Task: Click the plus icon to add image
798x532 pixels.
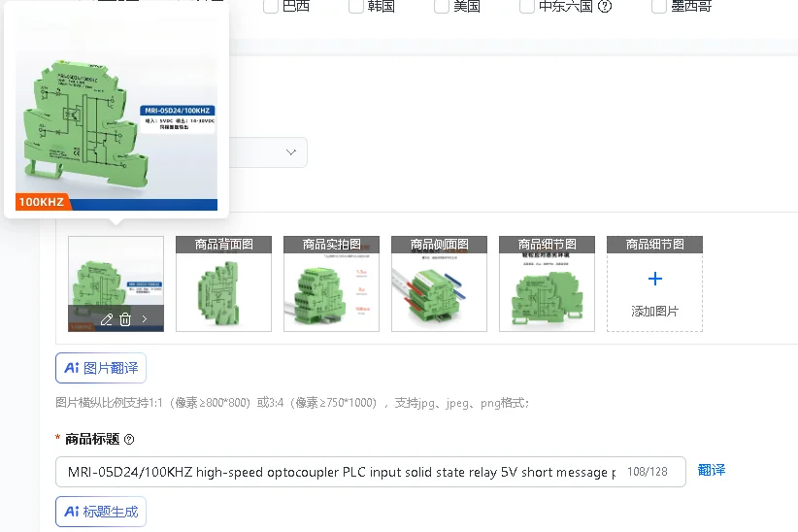Action: pos(655,279)
